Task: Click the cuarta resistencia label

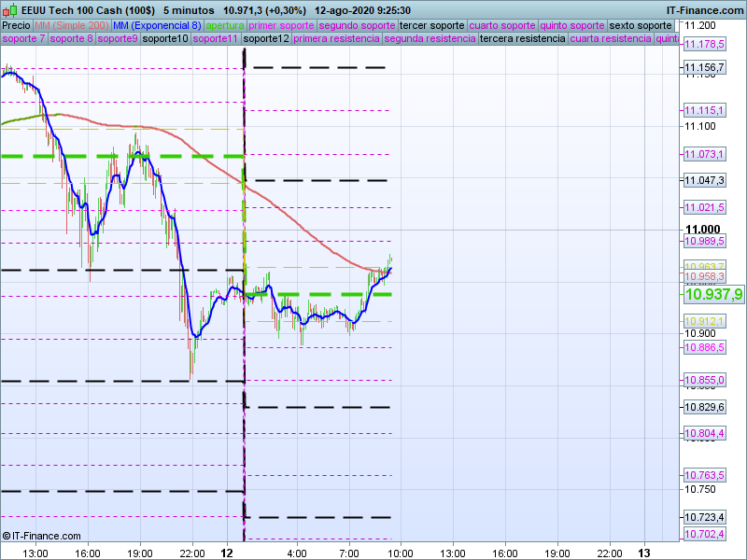Action: [611, 39]
